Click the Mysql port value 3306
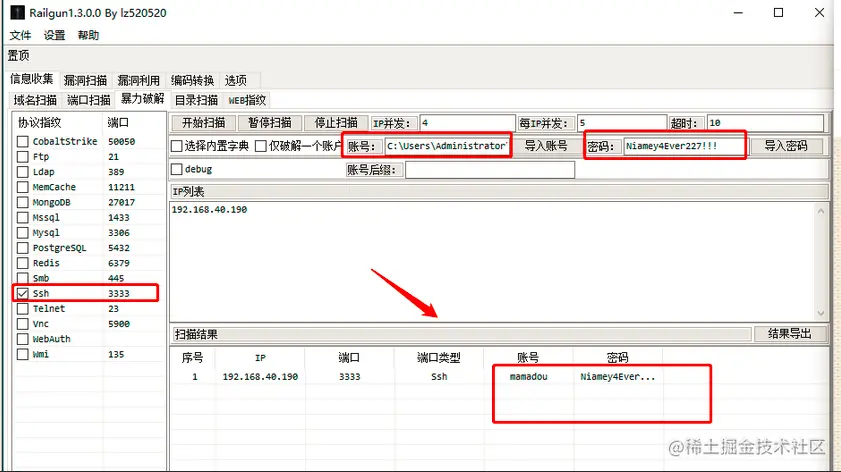Screen dimensions: 841x472 [119, 233]
